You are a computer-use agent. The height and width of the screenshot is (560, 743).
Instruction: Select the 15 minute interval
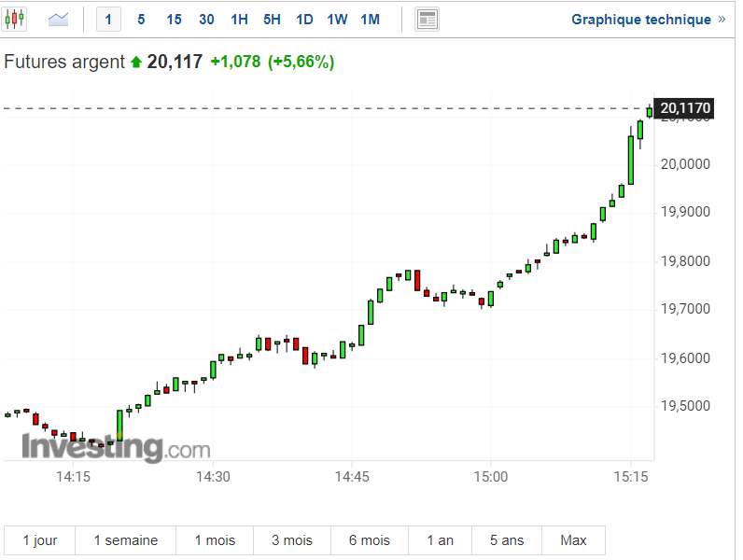(x=174, y=20)
